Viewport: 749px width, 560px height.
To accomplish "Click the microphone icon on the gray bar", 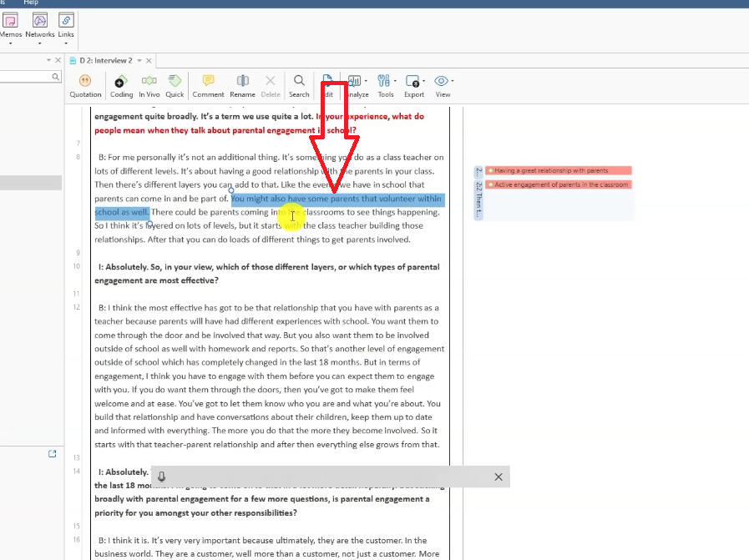I will pyautogui.click(x=161, y=477).
